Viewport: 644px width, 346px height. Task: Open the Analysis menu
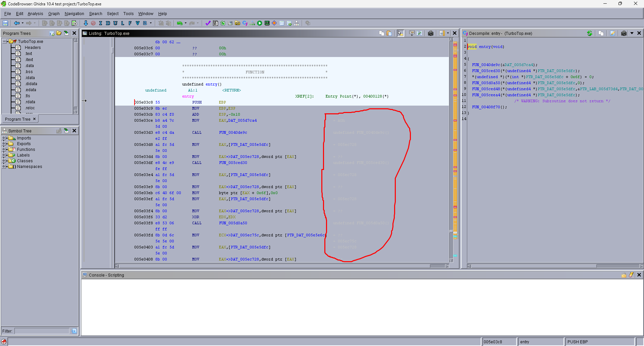point(35,14)
